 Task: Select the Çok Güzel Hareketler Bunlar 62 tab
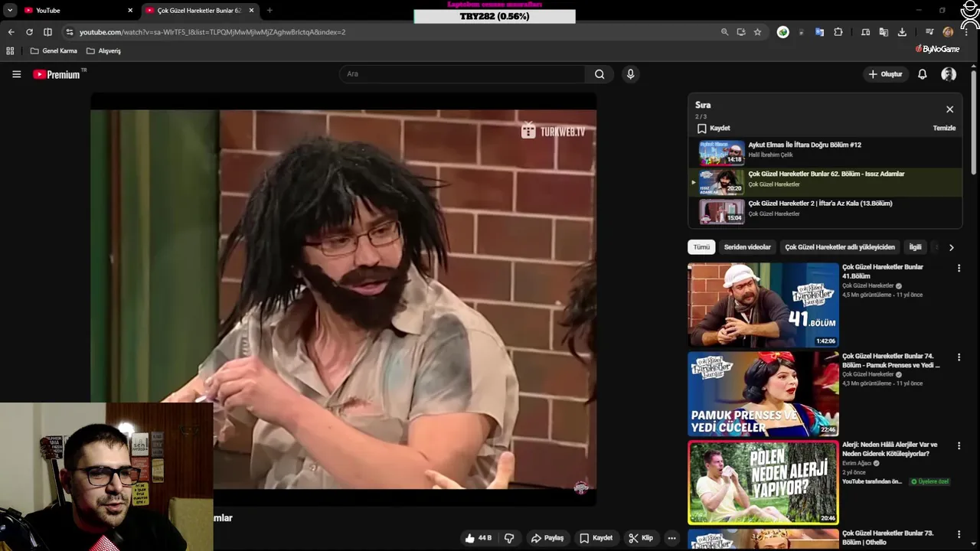click(199, 11)
